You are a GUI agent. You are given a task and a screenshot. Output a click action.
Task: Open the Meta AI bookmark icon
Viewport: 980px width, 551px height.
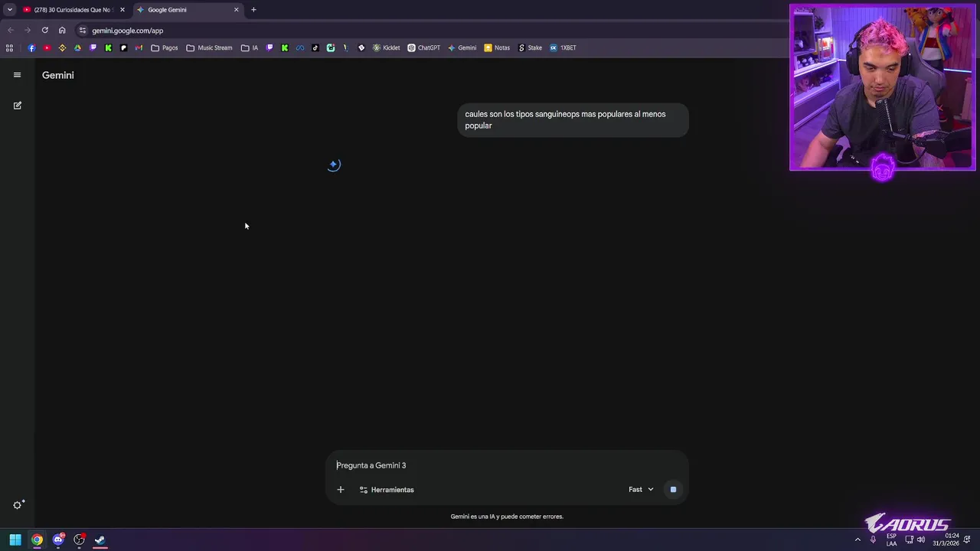point(300,47)
